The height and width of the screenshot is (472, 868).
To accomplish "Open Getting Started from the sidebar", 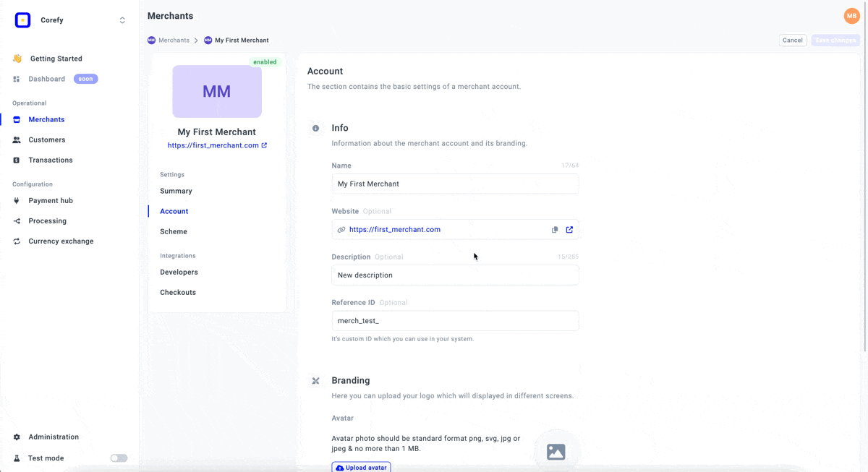I will (56, 59).
